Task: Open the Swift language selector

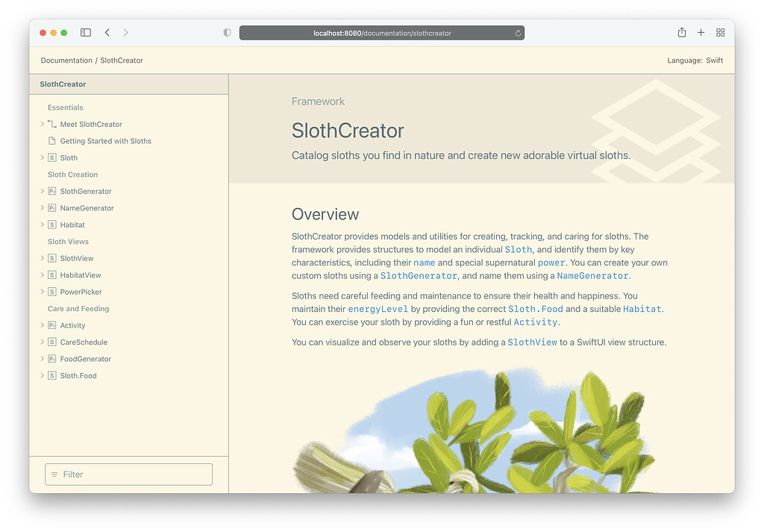Action: tap(714, 60)
